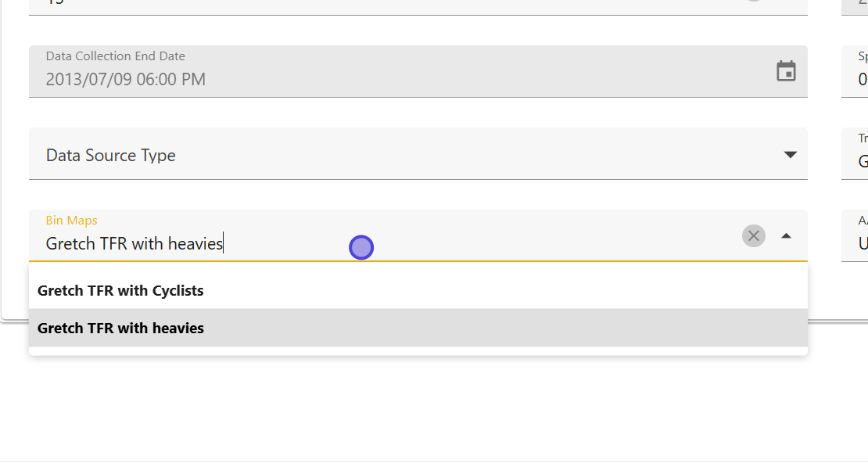Screen dimensions: 868x474
Task: Expand the Data Source Type arrow
Action: 790,155
